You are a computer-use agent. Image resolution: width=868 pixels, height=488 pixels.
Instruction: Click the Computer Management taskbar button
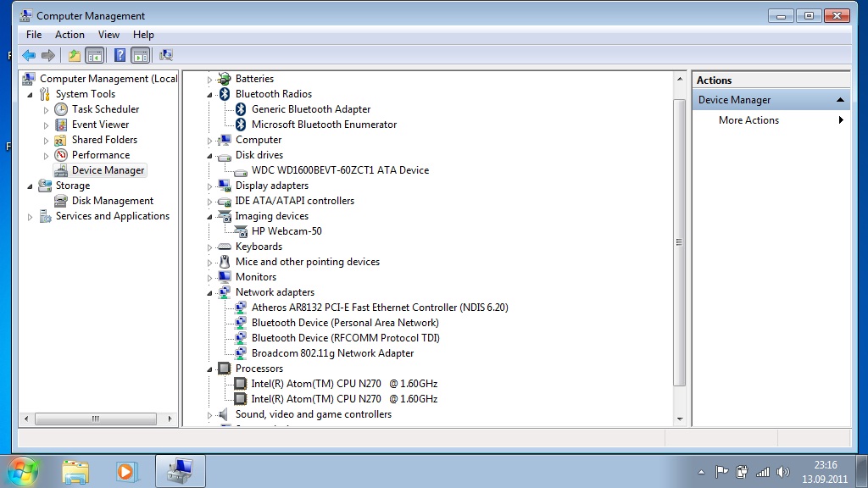(x=181, y=471)
